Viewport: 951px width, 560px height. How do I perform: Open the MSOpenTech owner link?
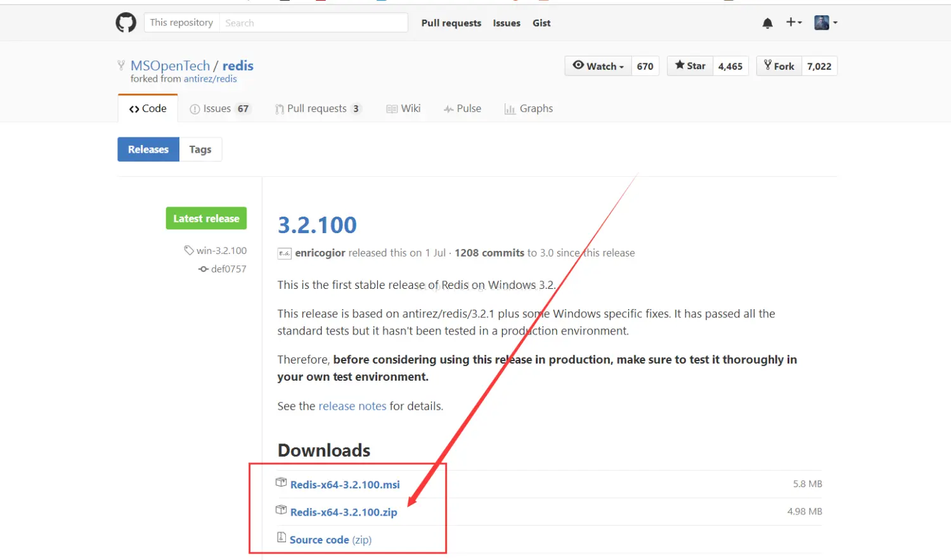click(170, 65)
